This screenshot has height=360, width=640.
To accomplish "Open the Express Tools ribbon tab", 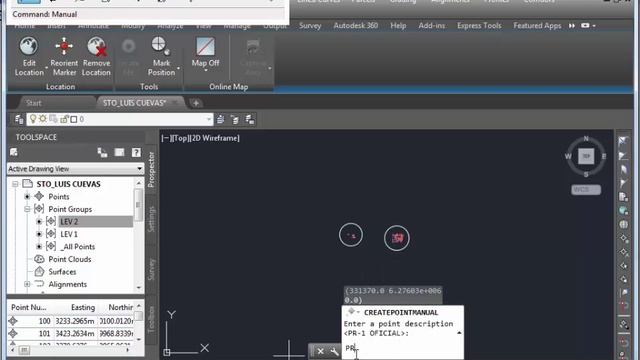I will click(x=479, y=26).
